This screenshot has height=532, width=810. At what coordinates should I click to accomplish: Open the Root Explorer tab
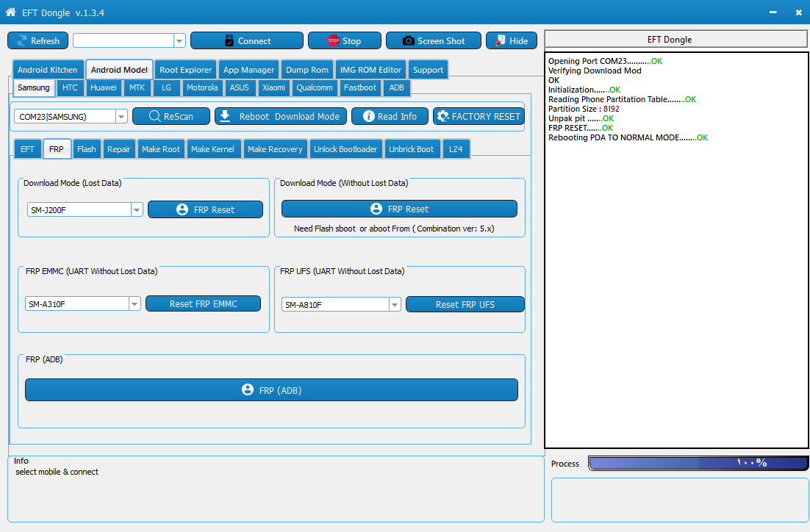pos(185,70)
